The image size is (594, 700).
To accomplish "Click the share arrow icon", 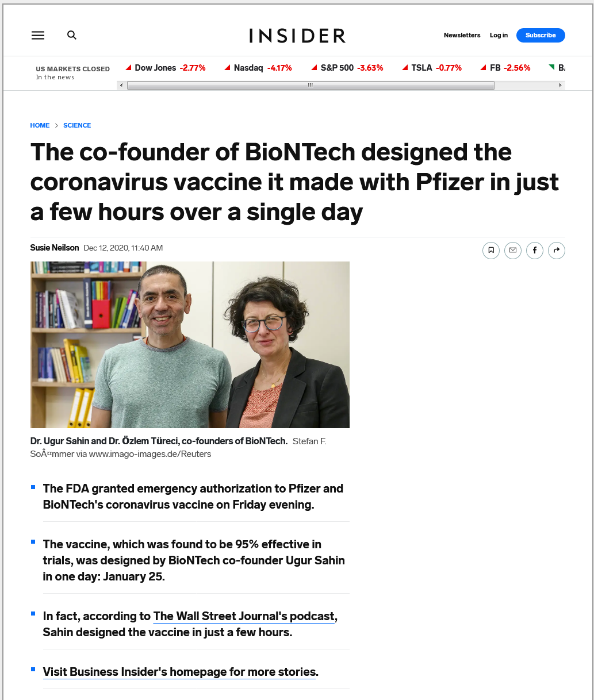I will [x=557, y=250].
